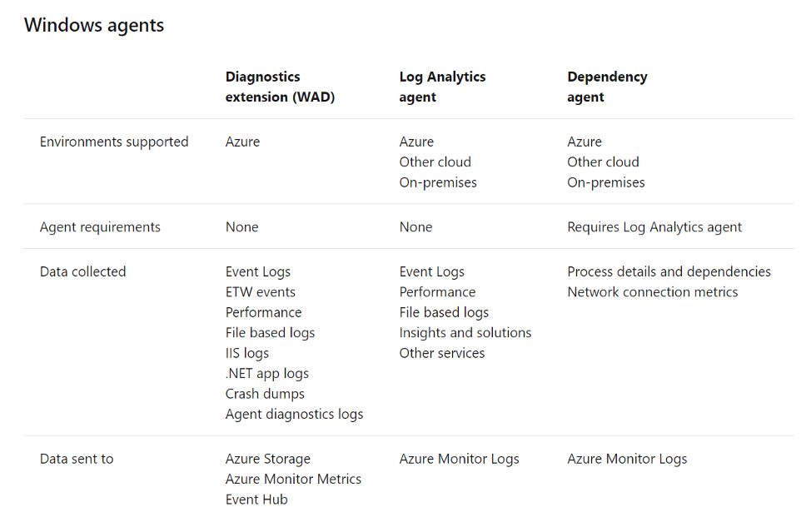This screenshot has width=811, height=532.
Task: Click Insights and solutions entry
Action: (465, 332)
